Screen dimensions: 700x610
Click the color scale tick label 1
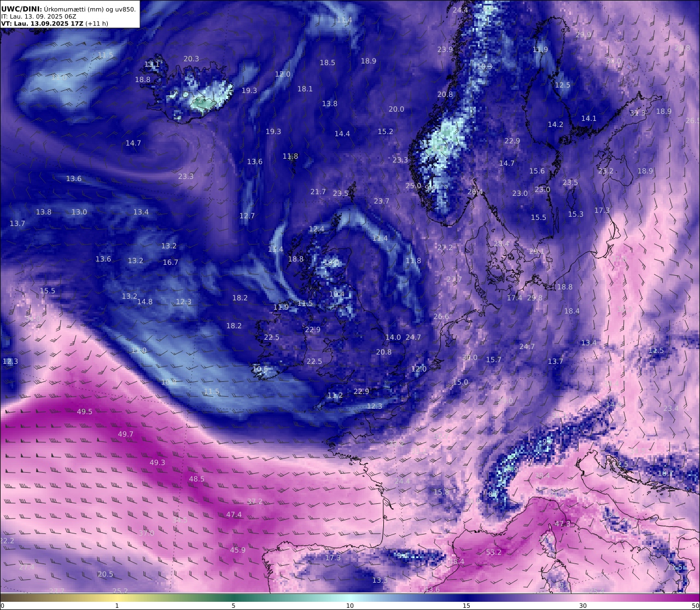point(117,605)
